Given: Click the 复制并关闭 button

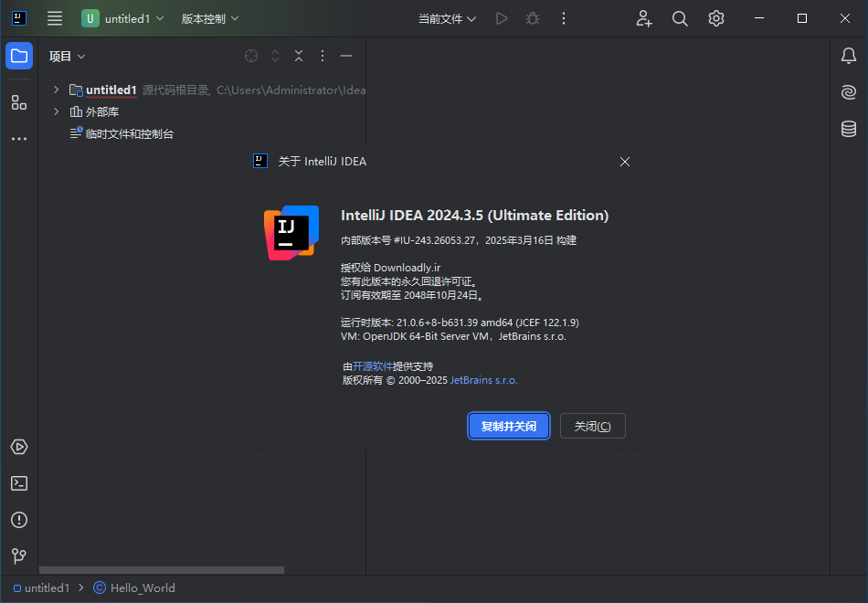Looking at the screenshot, I should [509, 426].
